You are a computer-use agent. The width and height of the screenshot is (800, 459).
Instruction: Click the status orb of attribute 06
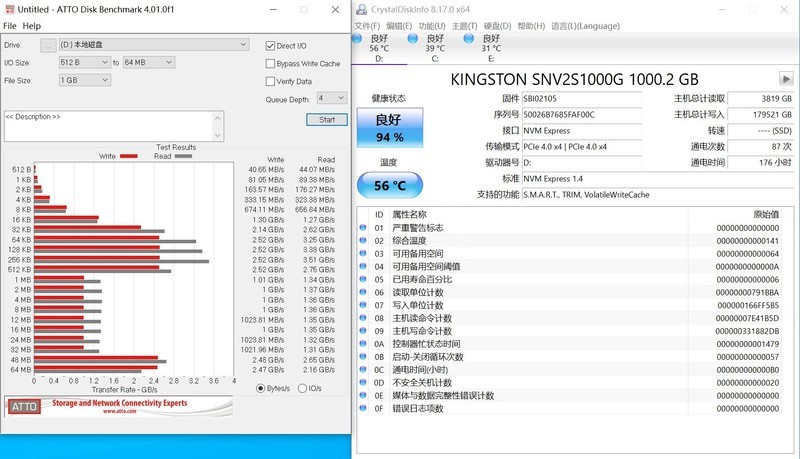coord(363,292)
